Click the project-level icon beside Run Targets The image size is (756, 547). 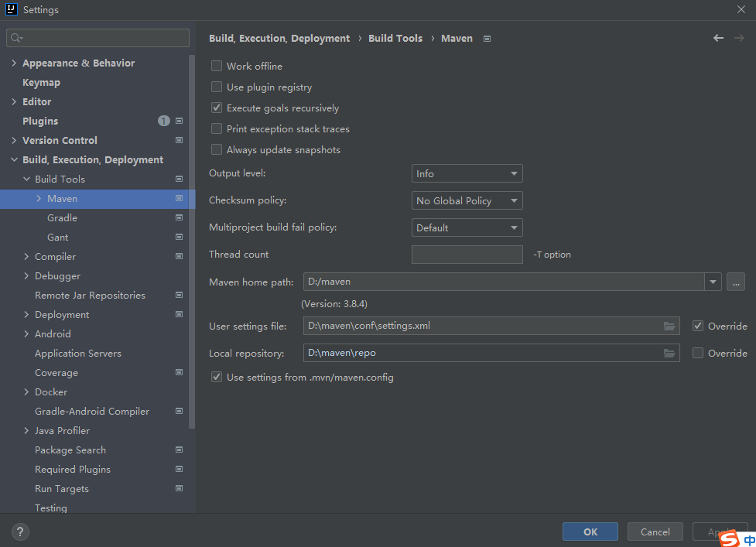(x=179, y=488)
